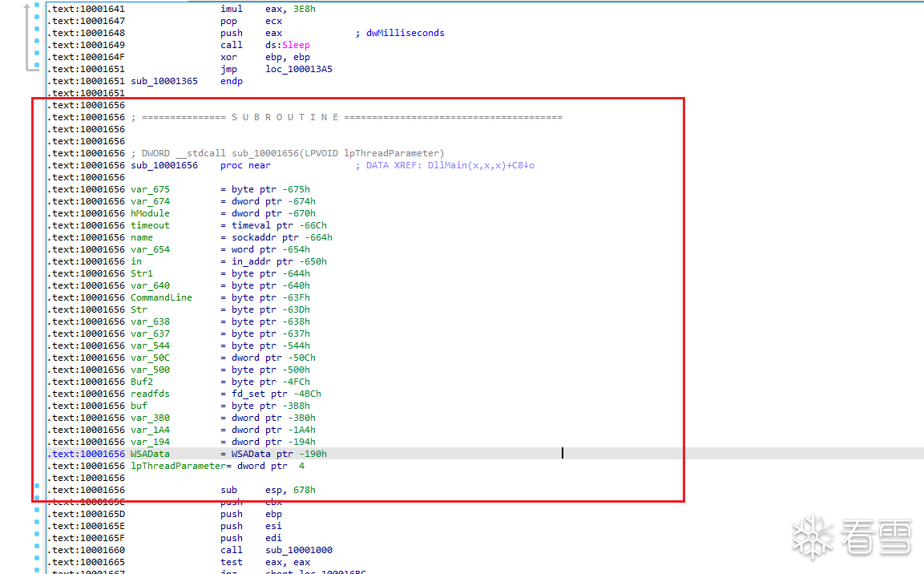Select the WSAData variable name
This screenshot has width=924, height=574.
[150, 454]
